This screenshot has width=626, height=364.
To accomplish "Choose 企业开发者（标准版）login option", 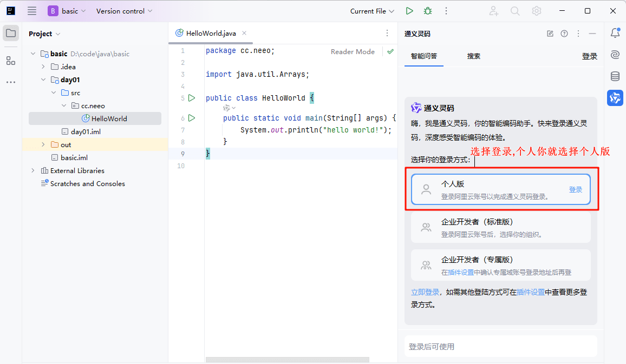I will click(501, 227).
